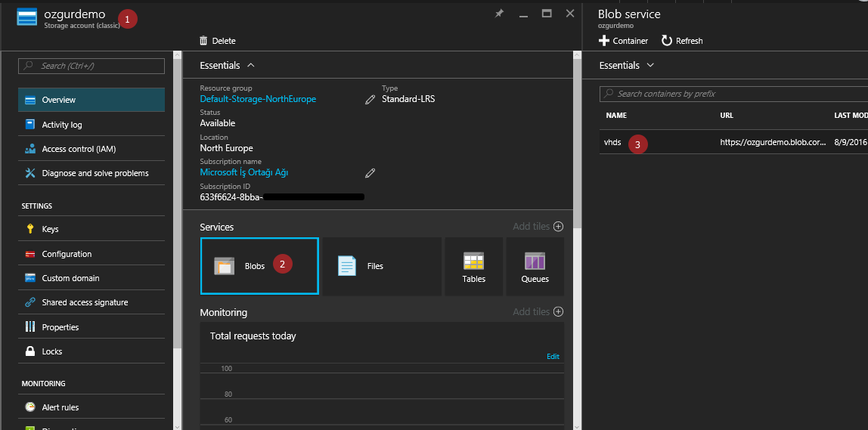The width and height of the screenshot is (868, 430).
Task: Pin the ozgurdemo blade to dashboard
Action: tap(499, 14)
